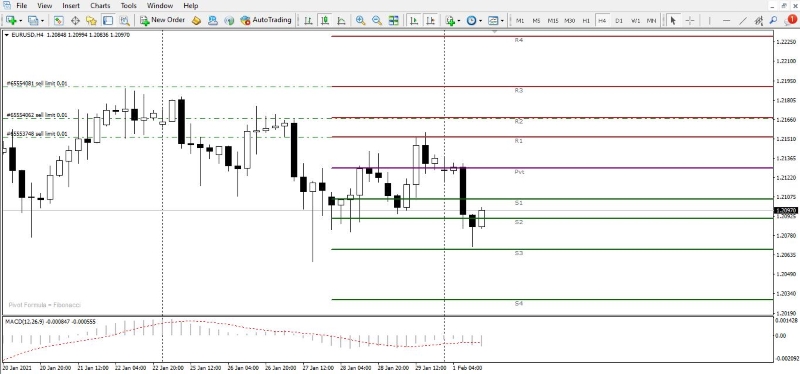This screenshot has height=374, width=800.
Task: Click the highlighted 1.20970 price label
Action: click(x=787, y=210)
